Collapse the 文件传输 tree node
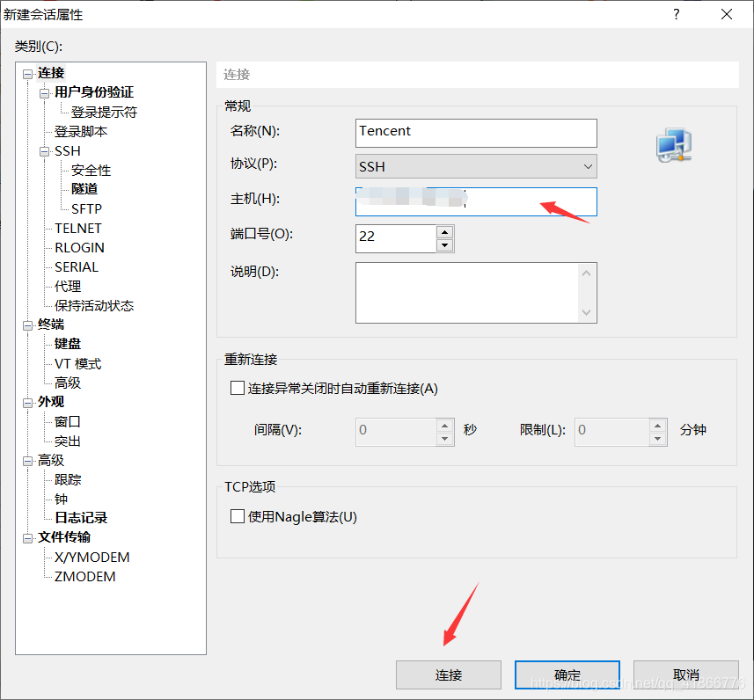The image size is (754, 700). pyautogui.click(x=28, y=538)
